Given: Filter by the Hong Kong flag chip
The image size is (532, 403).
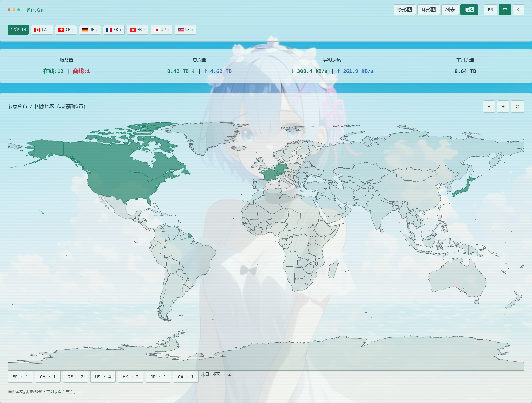Looking at the screenshot, I should (x=137, y=30).
